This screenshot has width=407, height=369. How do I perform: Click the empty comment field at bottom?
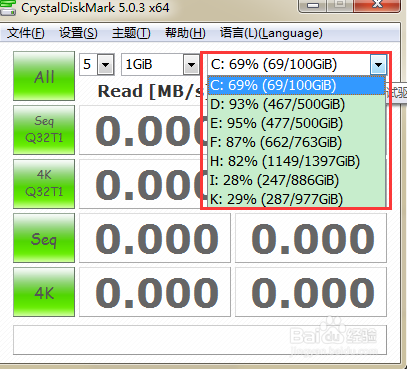200,340
